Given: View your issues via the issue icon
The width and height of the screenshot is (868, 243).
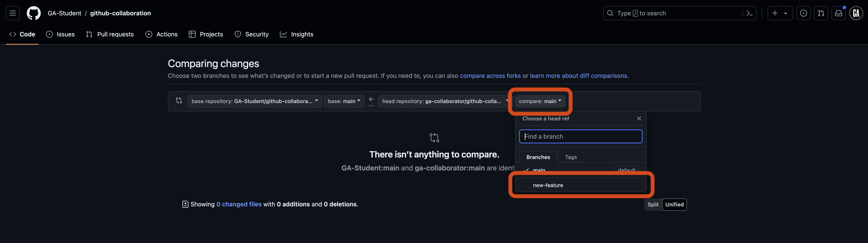Looking at the screenshot, I should (x=804, y=13).
